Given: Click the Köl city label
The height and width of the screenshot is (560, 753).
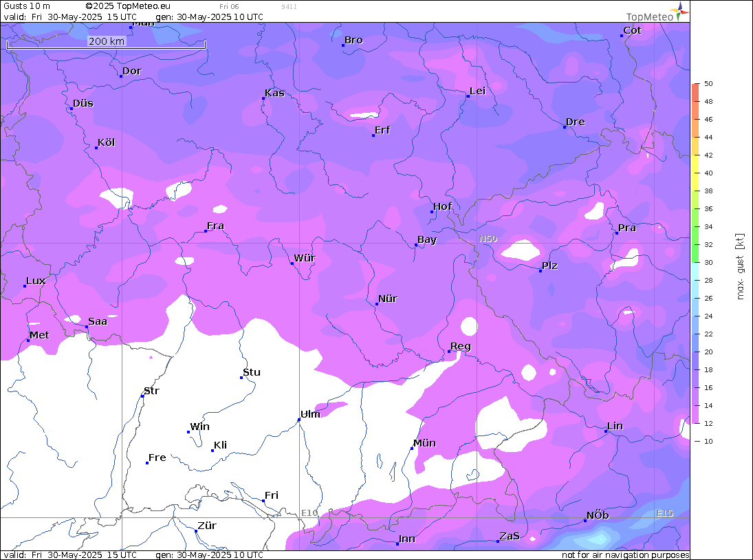Looking at the screenshot, I should (x=106, y=142).
